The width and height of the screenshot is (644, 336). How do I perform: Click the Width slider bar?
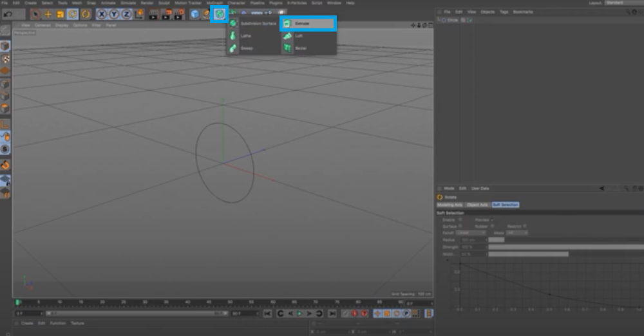[x=566, y=254]
